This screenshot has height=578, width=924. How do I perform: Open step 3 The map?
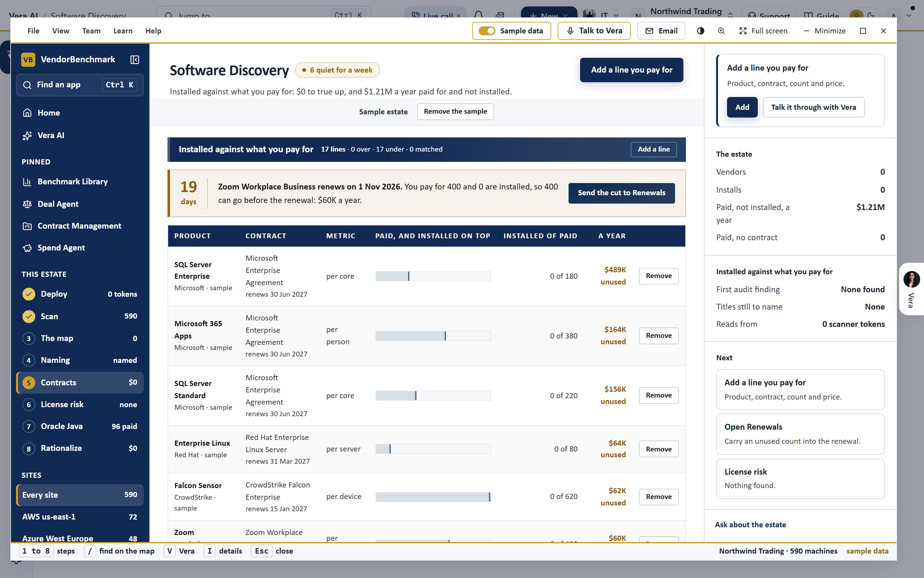80,338
